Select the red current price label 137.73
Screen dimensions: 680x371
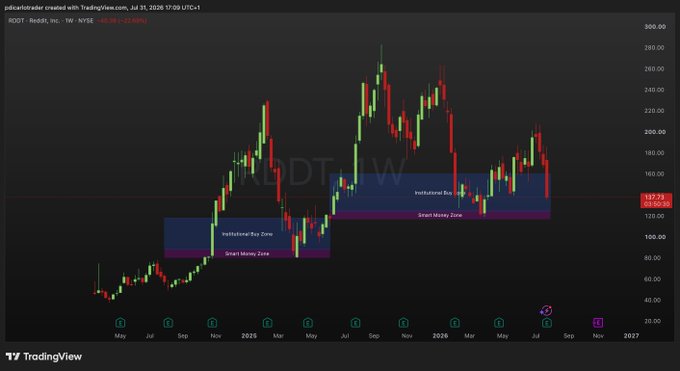656,200
